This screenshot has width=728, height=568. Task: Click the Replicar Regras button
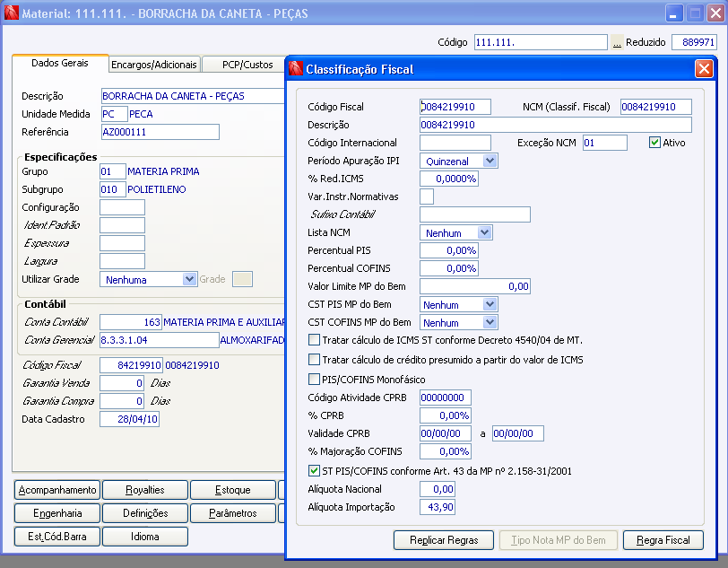pyautogui.click(x=444, y=540)
